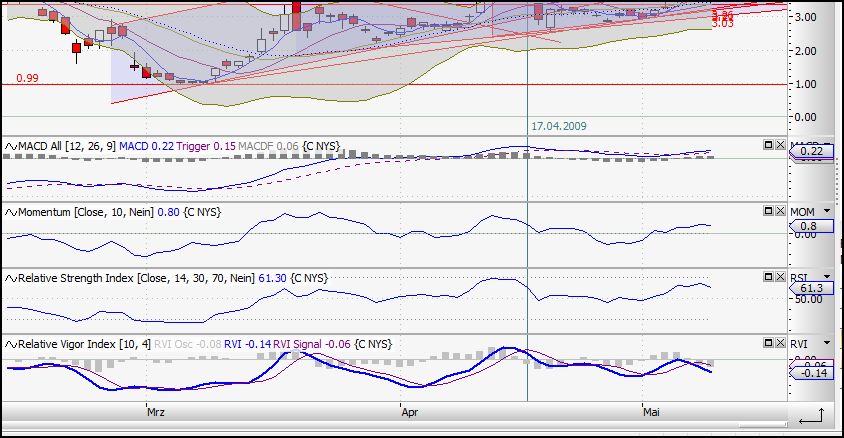The image size is (844, 438).
Task: Click the 3.00 price axis label
Action: (805, 17)
